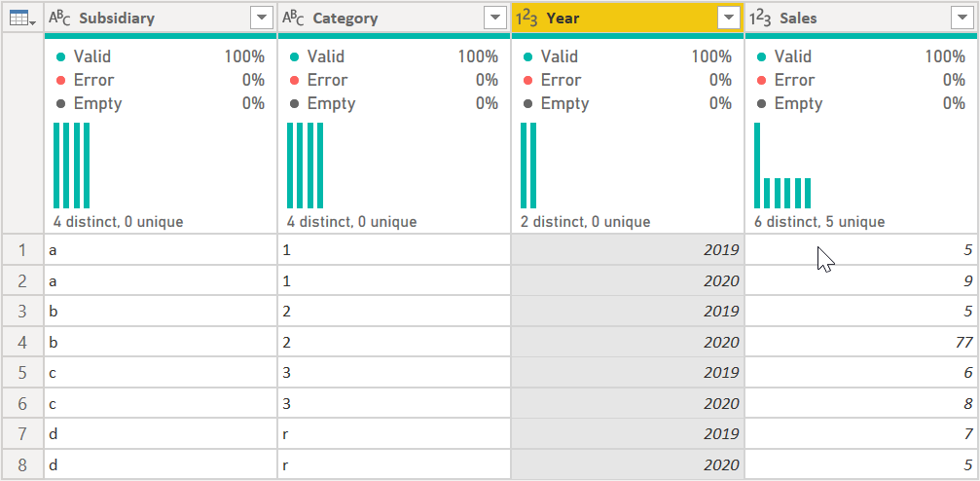The image size is (980, 481).
Task: Click Subsidiary cell 'd' in row 8
Action: (x=161, y=464)
